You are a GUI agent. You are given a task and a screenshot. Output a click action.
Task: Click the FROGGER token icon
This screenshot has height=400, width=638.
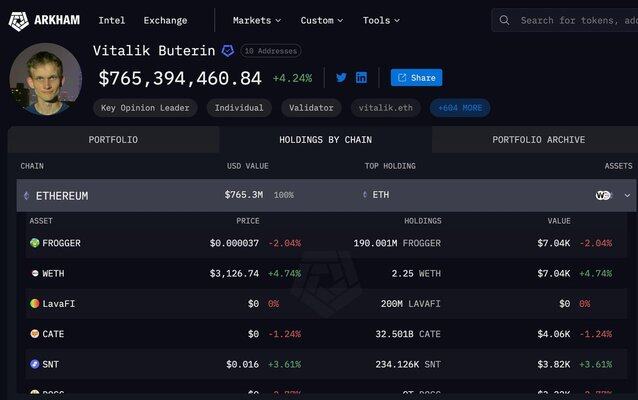tap(34, 243)
